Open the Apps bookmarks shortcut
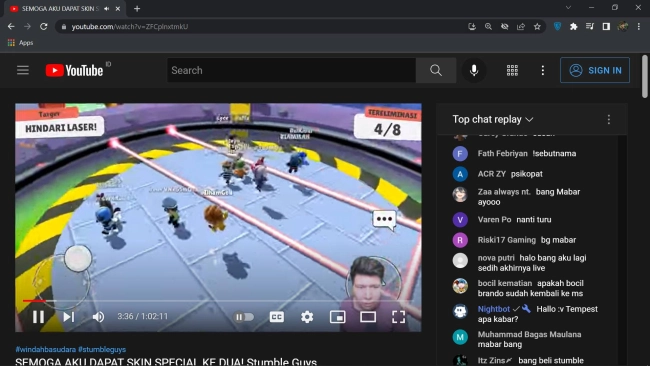 (20, 43)
